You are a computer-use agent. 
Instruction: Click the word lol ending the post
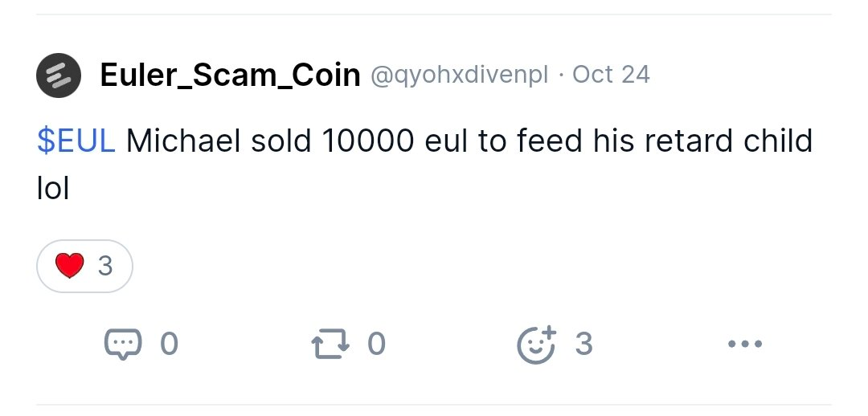tap(53, 189)
